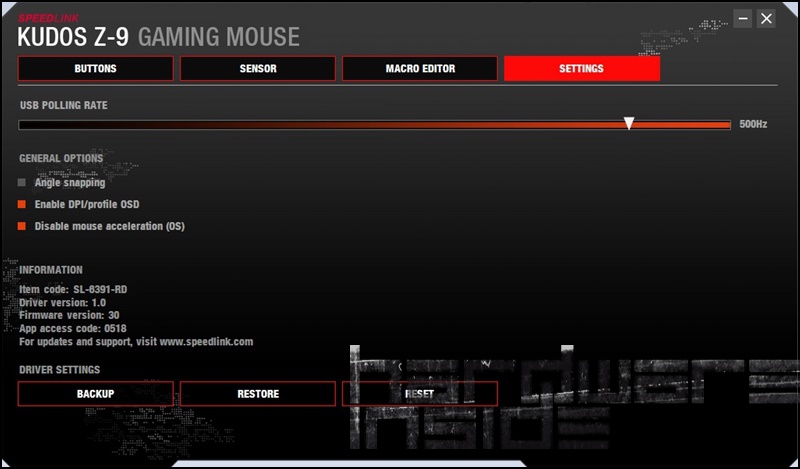The image size is (800, 469).
Task: Click the far left of the polling rate track
Action: (22, 125)
